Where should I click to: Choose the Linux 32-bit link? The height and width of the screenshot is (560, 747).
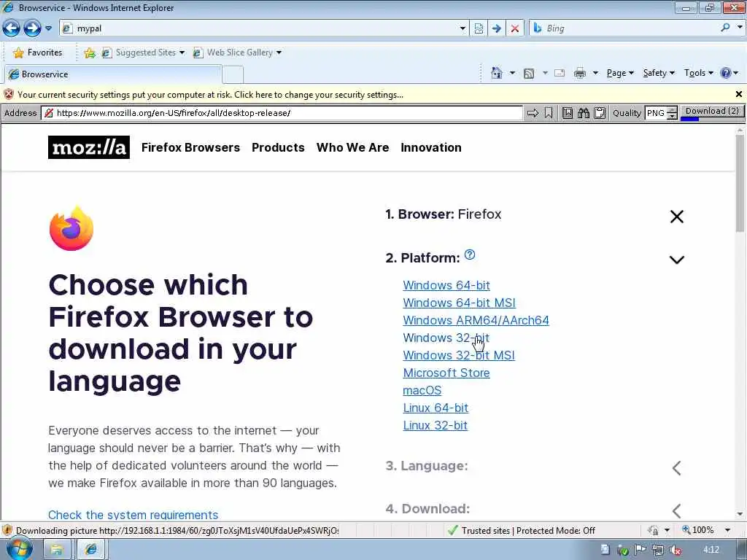pos(435,425)
